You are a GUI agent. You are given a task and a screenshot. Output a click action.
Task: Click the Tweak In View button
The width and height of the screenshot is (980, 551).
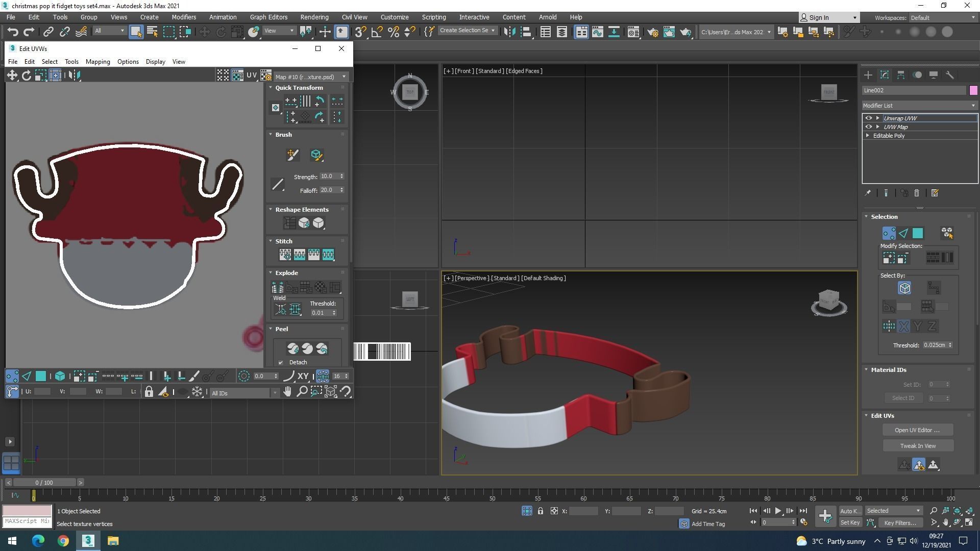[917, 446]
